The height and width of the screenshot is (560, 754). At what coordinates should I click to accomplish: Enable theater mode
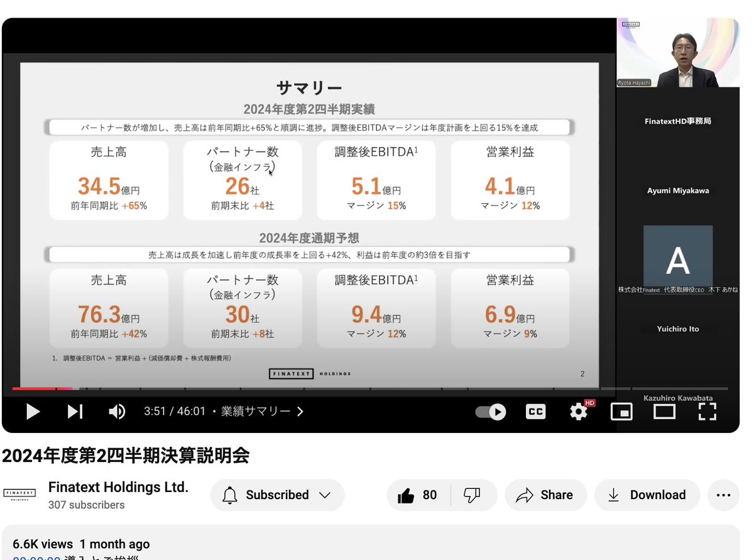[664, 412]
